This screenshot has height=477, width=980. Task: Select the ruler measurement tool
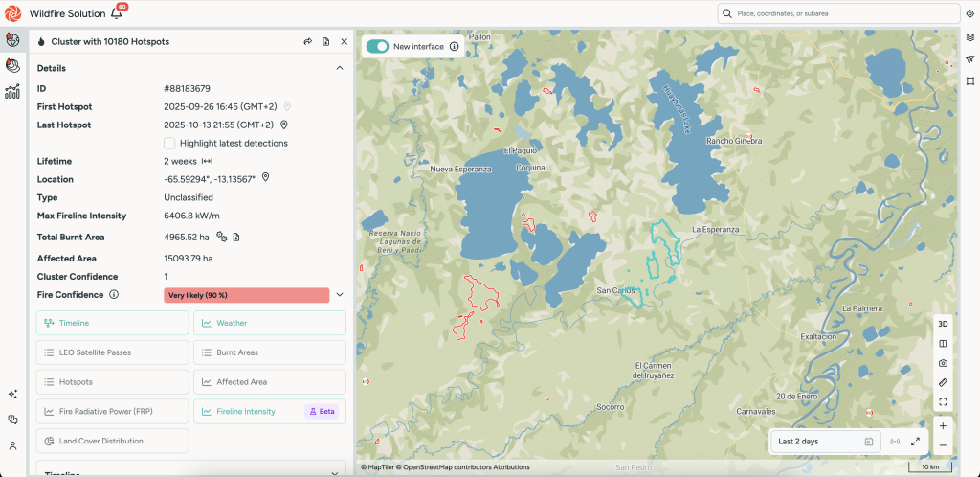click(x=943, y=383)
